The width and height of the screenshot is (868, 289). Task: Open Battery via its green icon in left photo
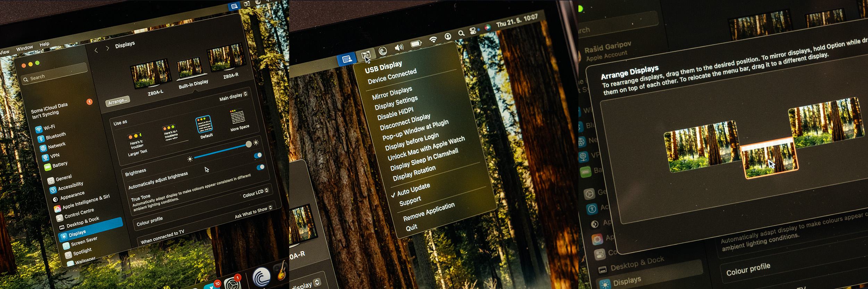point(48,167)
